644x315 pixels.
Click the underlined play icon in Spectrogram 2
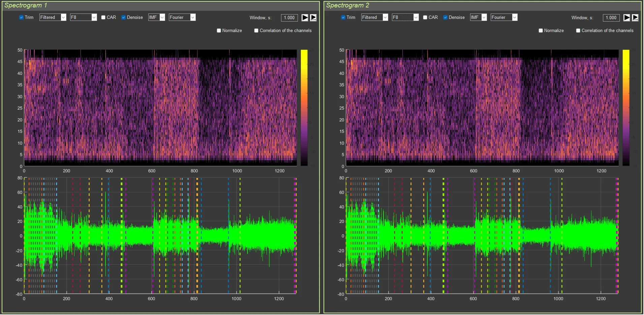635,18
